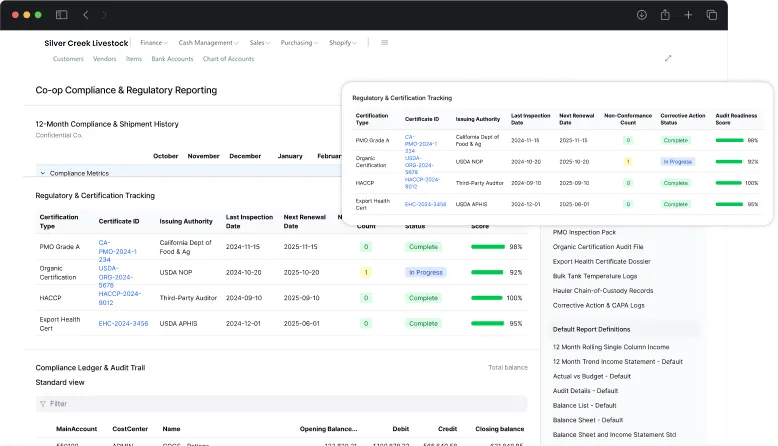Click the expand page arrows icon
Screen dimensions: 778x446
(668, 58)
